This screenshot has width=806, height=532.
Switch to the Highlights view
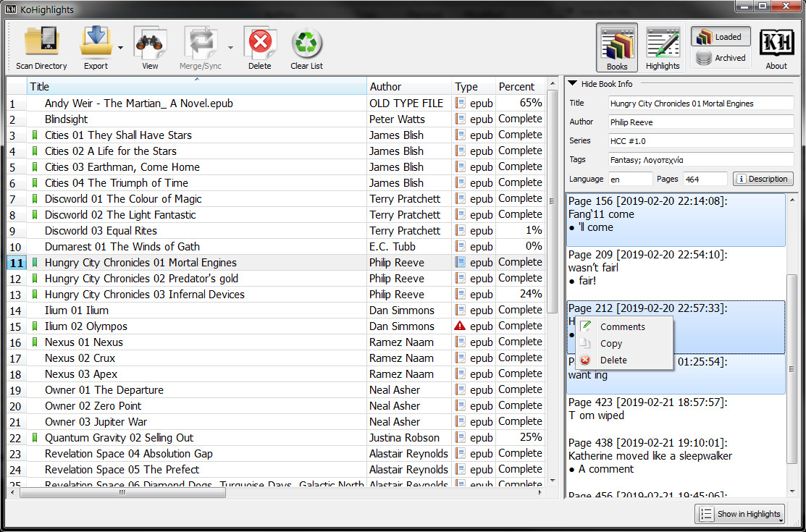click(x=663, y=47)
